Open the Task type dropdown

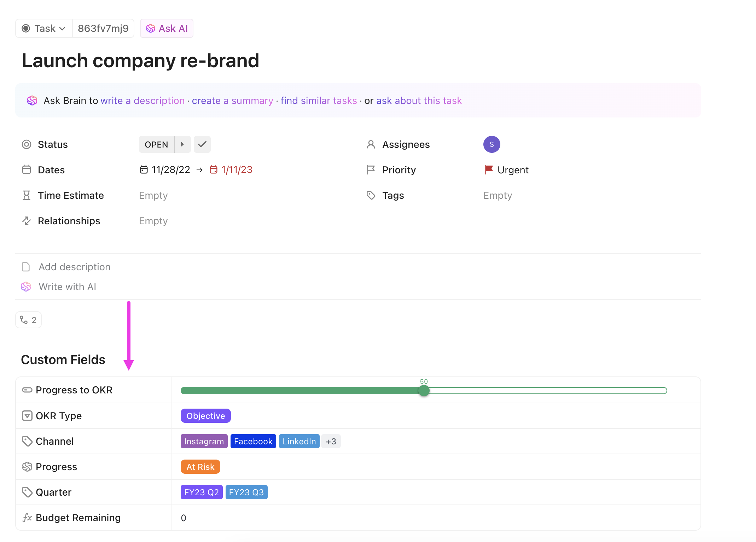(44, 28)
